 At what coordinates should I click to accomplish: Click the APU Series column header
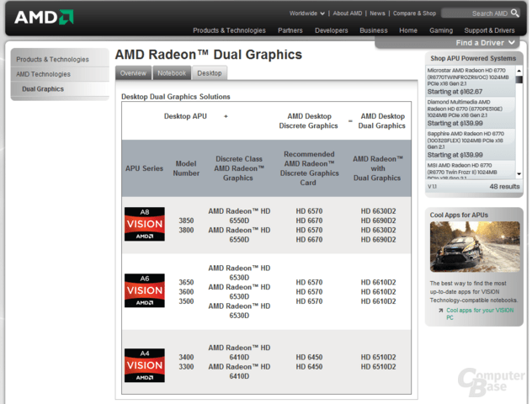click(x=144, y=168)
